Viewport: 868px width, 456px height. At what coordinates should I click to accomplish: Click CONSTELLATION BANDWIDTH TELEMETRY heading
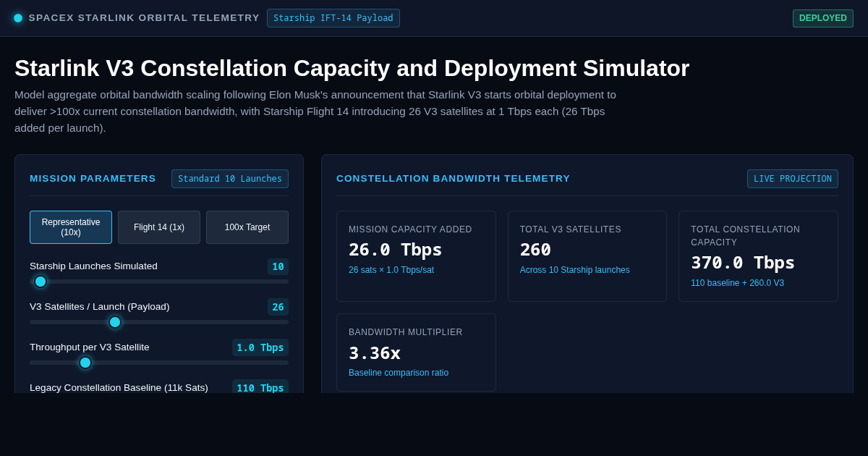tap(453, 179)
